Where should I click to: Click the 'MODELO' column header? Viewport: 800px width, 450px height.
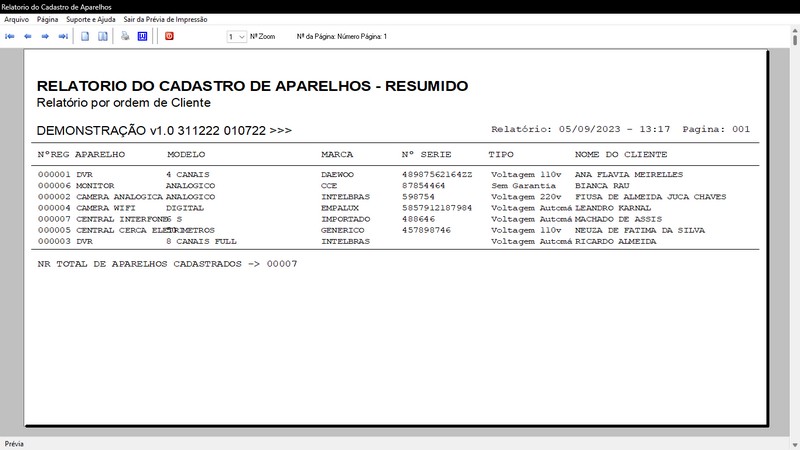(186, 154)
